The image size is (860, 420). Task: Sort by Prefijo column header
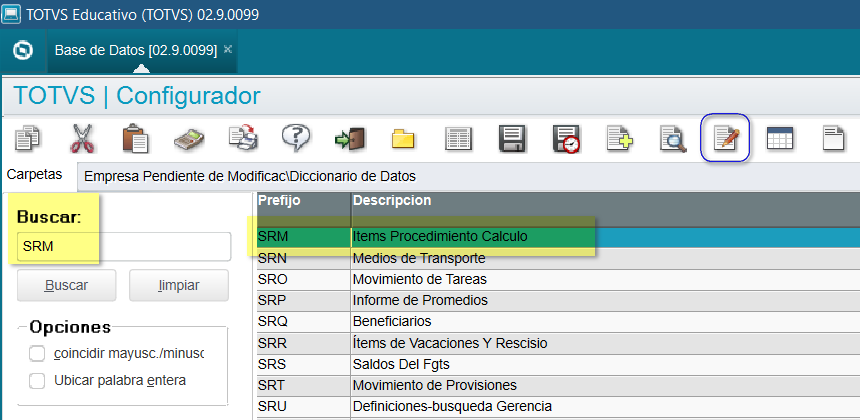(303, 209)
